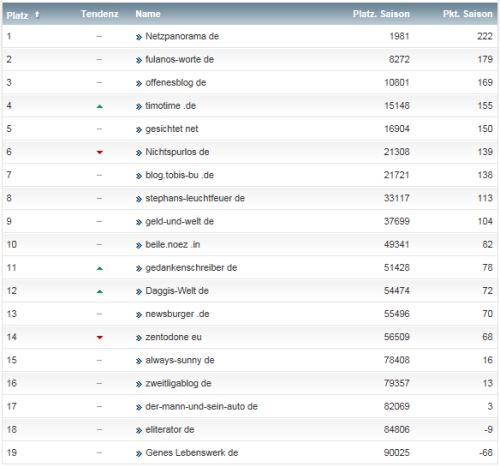This screenshot has width=500, height=467.
Task: Click the red down triangle in zentodone row
Action: [99, 337]
